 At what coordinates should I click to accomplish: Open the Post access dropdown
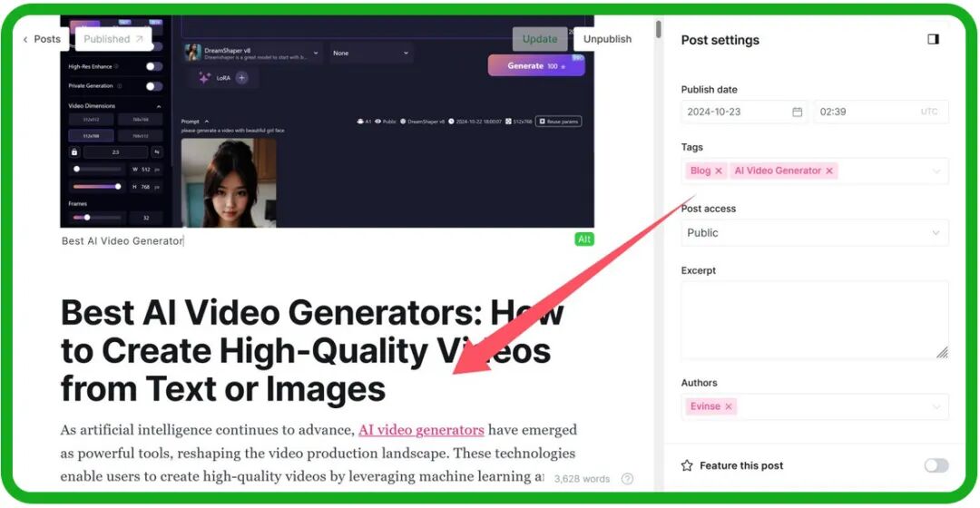[x=814, y=233]
